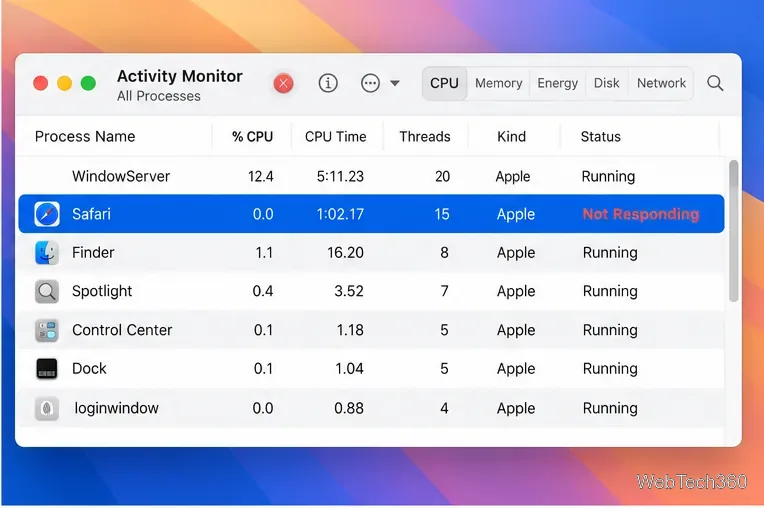Click Safari's thread count 15
Image resolution: width=764 pixels, height=508 pixels.
pos(442,214)
